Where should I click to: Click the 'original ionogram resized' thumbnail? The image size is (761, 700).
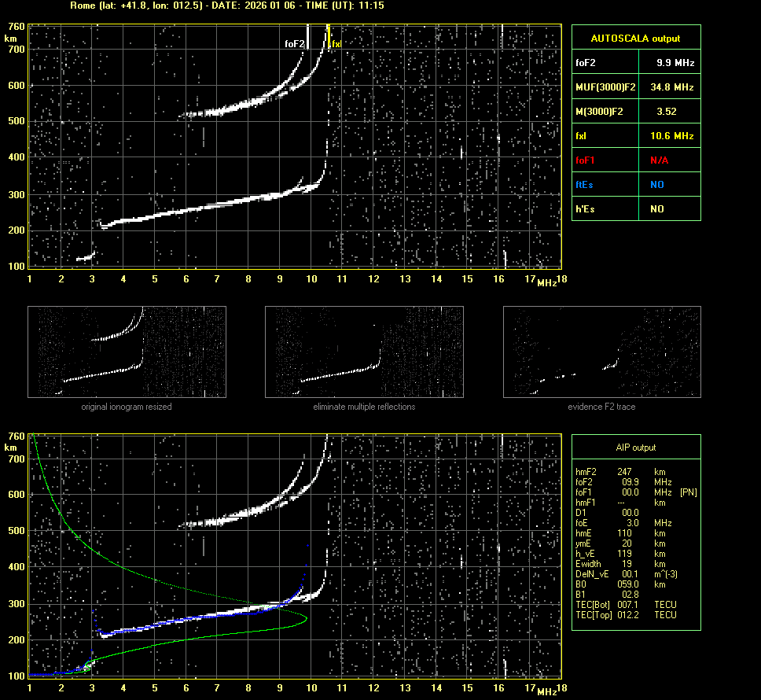pos(127,352)
